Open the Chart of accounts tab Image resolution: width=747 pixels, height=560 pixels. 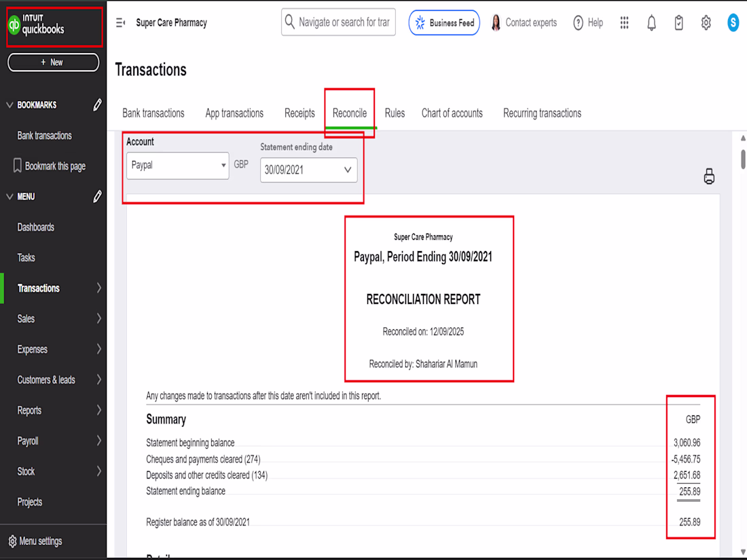point(452,113)
